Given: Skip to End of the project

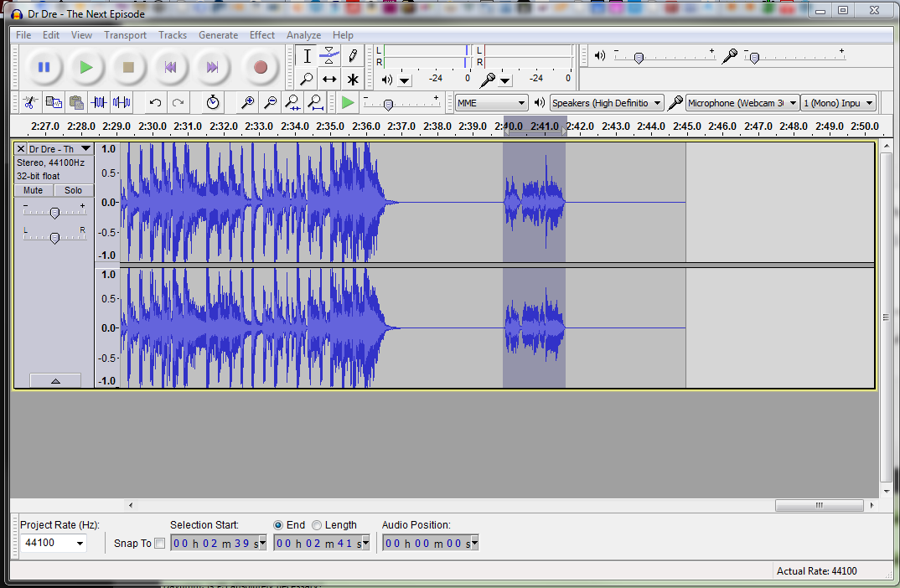Looking at the screenshot, I should (212, 67).
